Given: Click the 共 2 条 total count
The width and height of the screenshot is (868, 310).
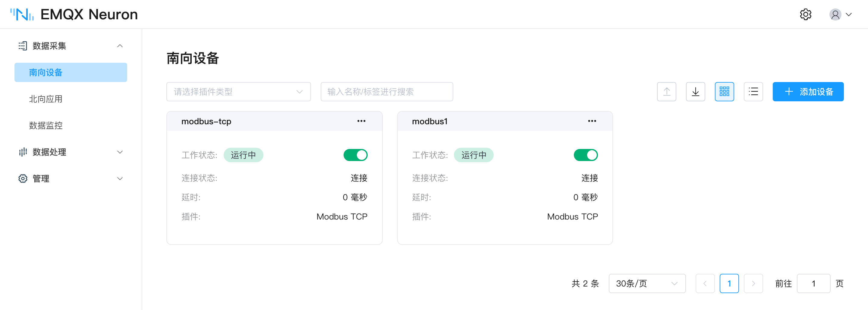Looking at the screenshot, I should 585,283.
